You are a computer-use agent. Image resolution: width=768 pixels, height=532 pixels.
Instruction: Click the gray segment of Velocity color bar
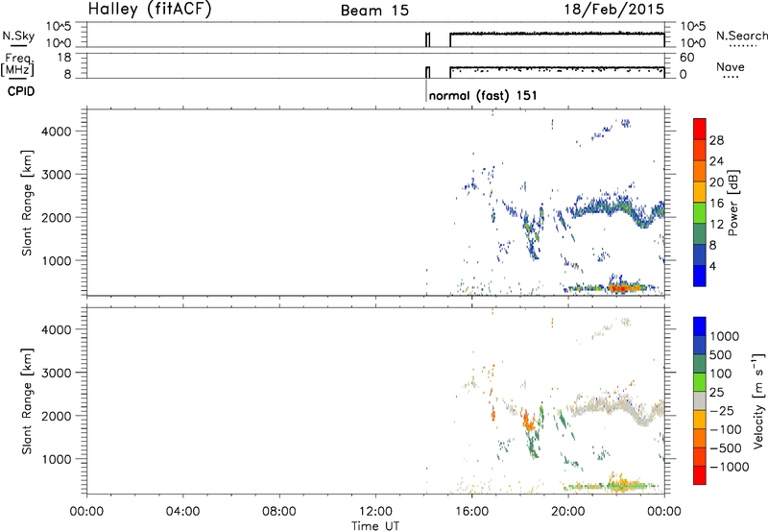[x=700, y=400]
